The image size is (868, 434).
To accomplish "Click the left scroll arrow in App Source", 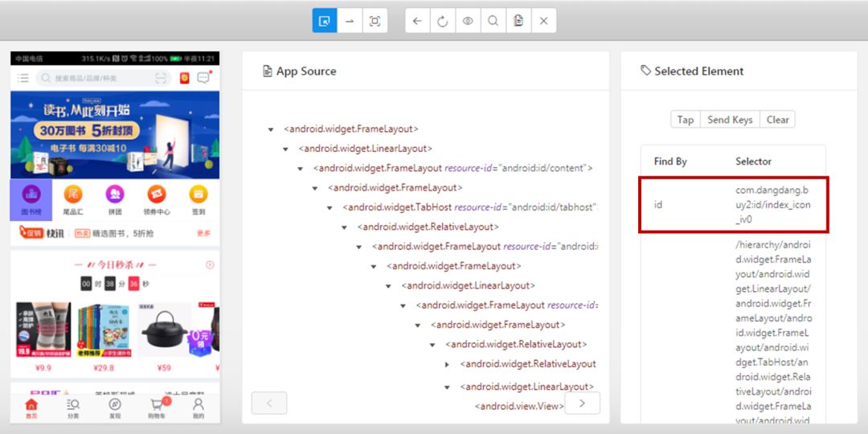I will 269,403.
